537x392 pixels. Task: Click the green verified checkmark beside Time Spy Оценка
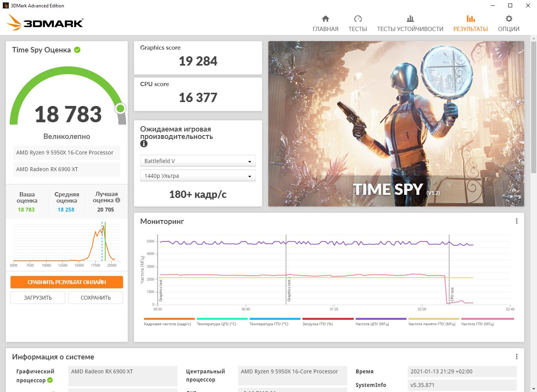77,50
